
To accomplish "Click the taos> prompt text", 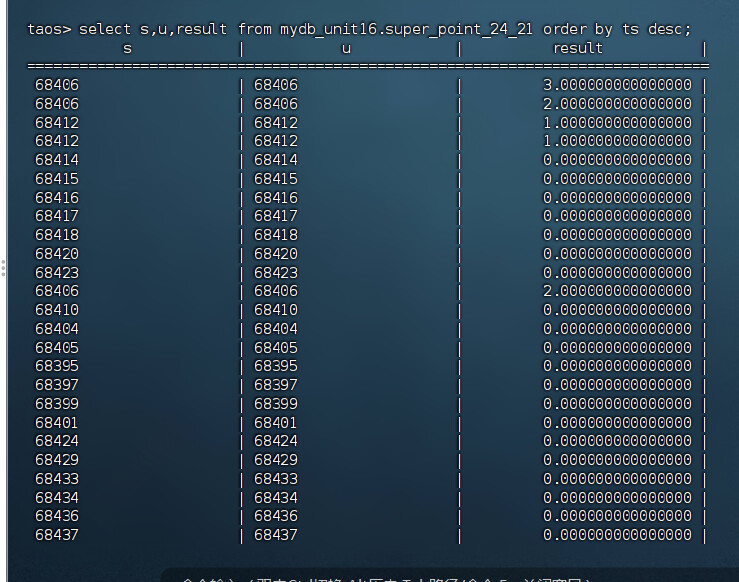I will tap(49, 29).
